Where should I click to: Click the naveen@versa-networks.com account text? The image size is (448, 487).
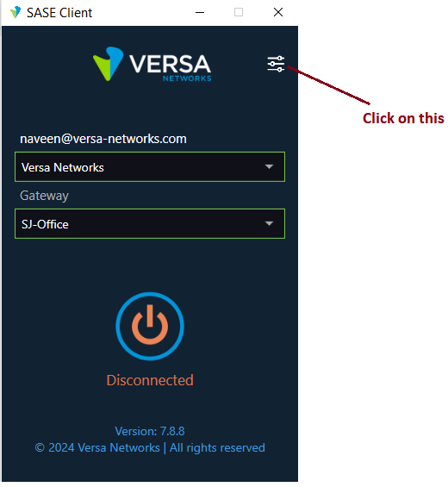tap(103, 139)
